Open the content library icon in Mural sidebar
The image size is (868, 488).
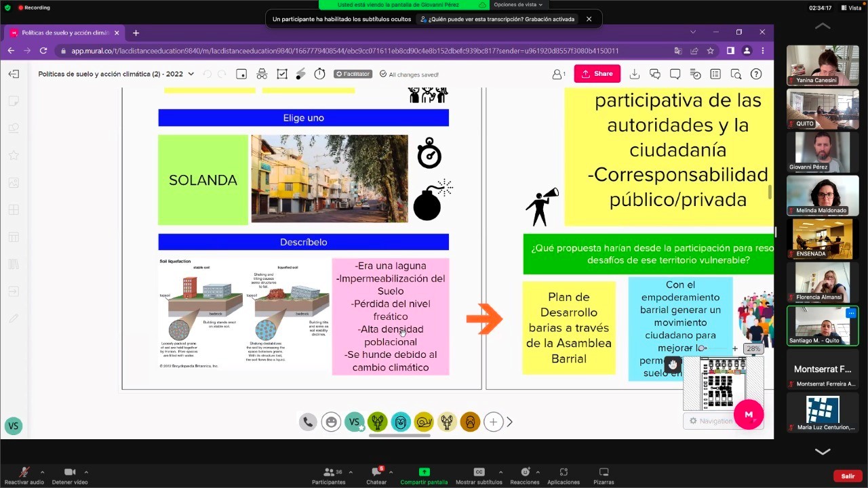[14, 264]
